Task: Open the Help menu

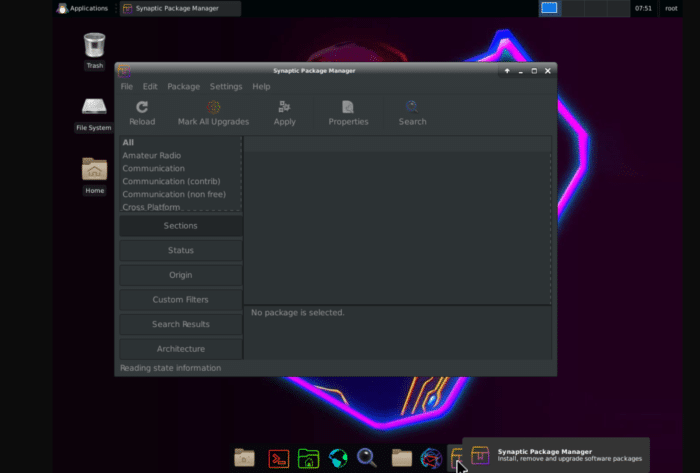Action: [x=261, y=87]
